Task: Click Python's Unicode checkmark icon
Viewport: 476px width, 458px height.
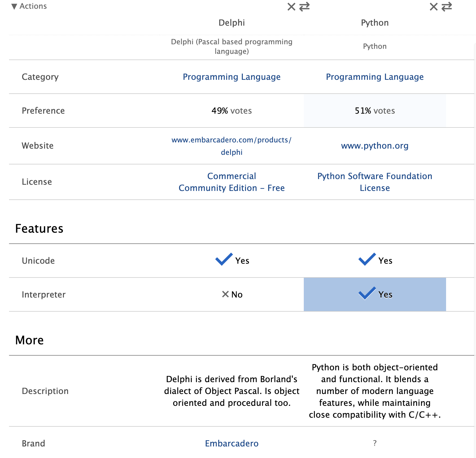Action: (367, 259)
